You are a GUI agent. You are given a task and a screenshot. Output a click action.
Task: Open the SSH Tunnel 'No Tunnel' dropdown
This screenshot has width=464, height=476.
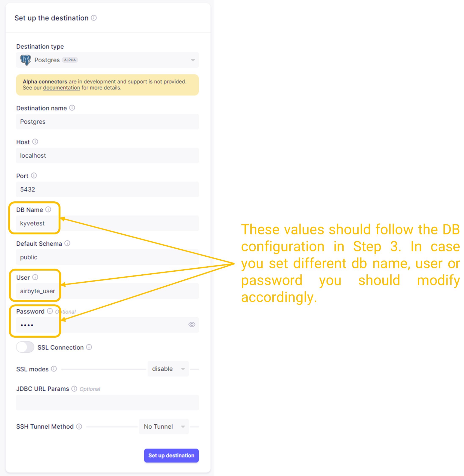click(163, 426)
